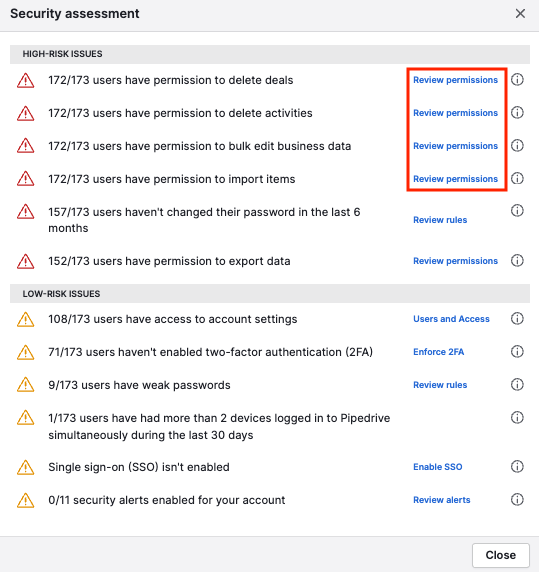Click info icon for weak passwords row
The height and width of the screenshot is (572, 539).
click(x=517, y=384)
